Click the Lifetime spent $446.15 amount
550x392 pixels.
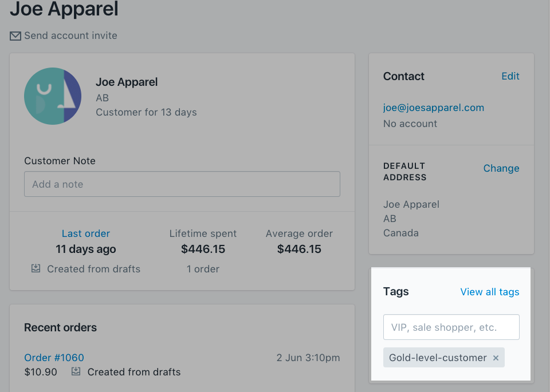coord(203,249)
